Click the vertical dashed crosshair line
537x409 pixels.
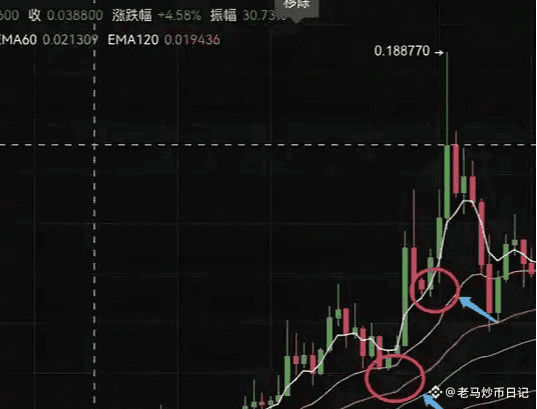coord(95,204)
